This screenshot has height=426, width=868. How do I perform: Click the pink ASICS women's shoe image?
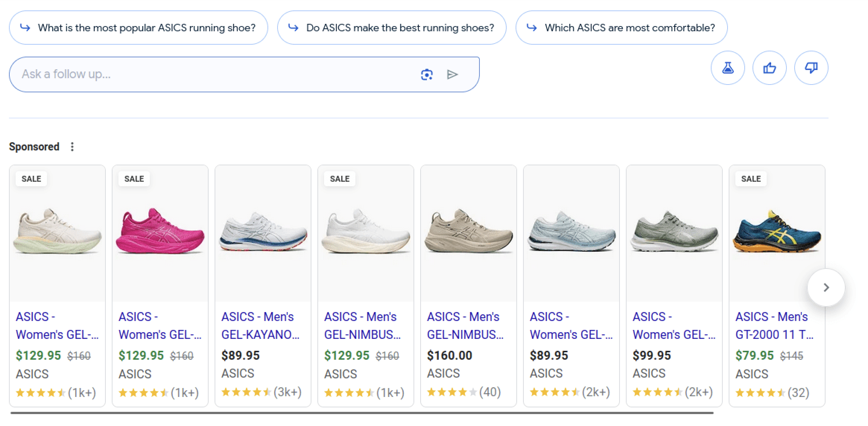(160, 231)
